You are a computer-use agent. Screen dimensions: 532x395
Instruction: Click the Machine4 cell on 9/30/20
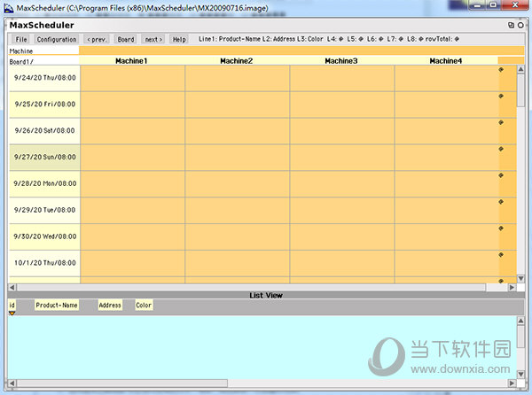click(x=447, y=236)
